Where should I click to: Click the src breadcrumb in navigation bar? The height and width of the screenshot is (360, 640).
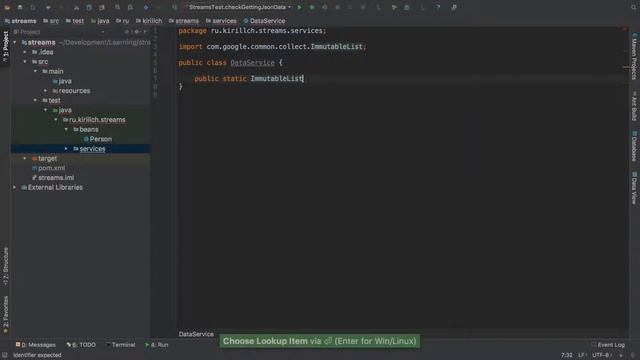[51, 21]
